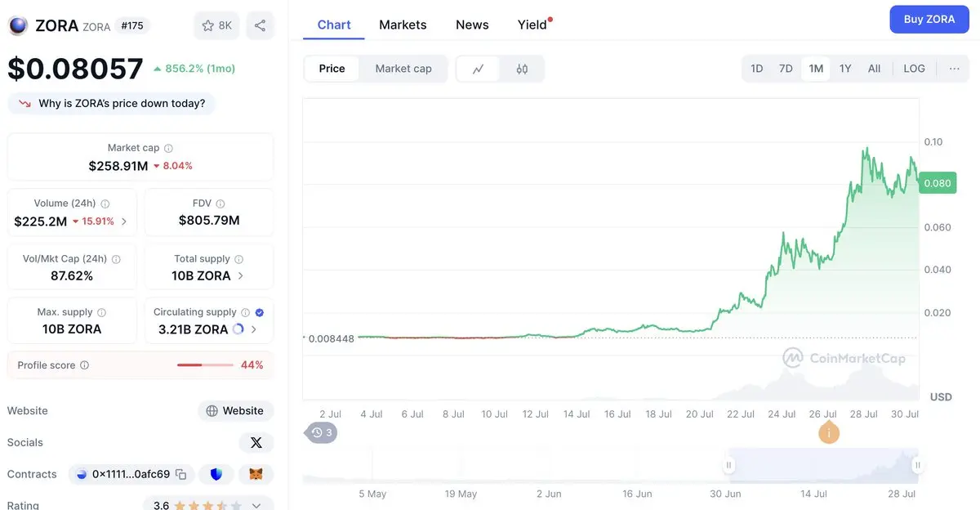Open the Website link button
Image resolution: width=980 pixels, height=510 pixels.
tap(235, 410)
